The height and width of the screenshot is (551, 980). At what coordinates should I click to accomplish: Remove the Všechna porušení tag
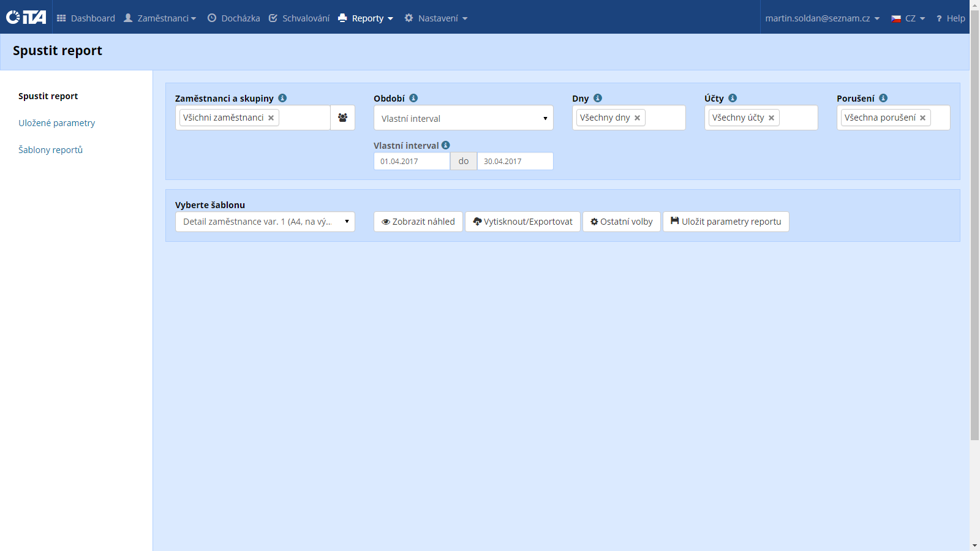tap(922, 118)
